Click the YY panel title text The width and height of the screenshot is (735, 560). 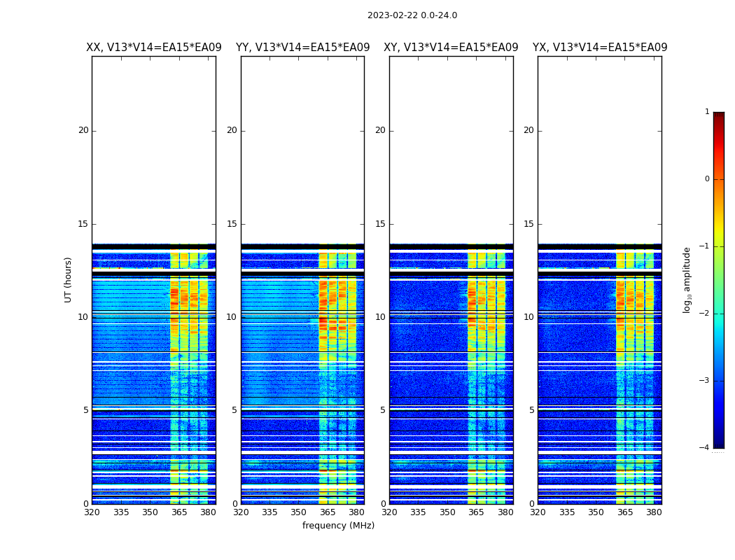[x=302, y=48]
